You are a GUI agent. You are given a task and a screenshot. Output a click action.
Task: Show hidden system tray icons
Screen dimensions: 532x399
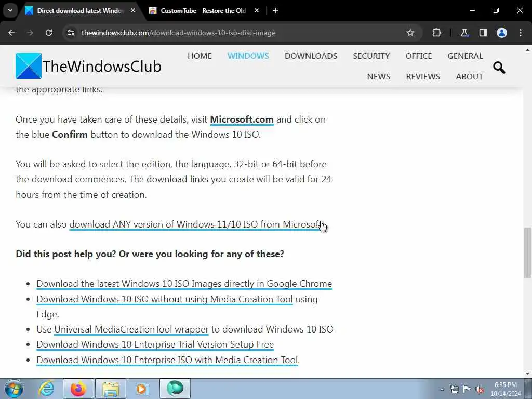click(x=442, y=390)
